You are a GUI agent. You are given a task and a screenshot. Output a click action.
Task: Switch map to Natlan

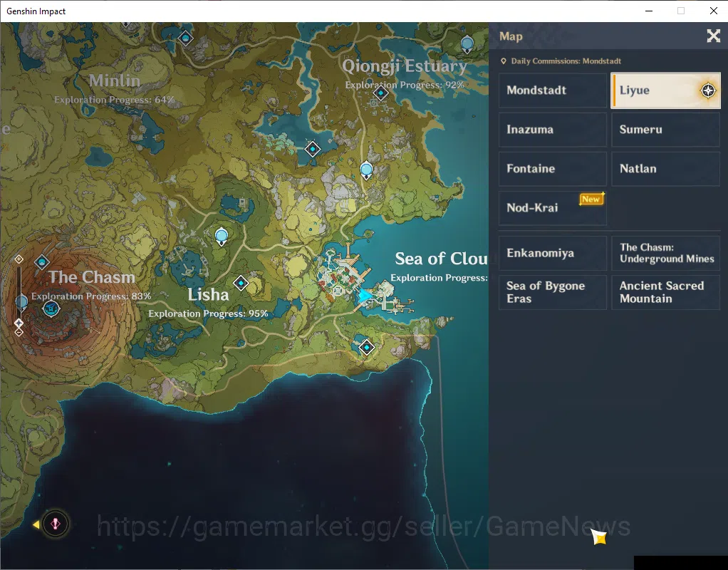pyautogui.click(x=665, y=169)
